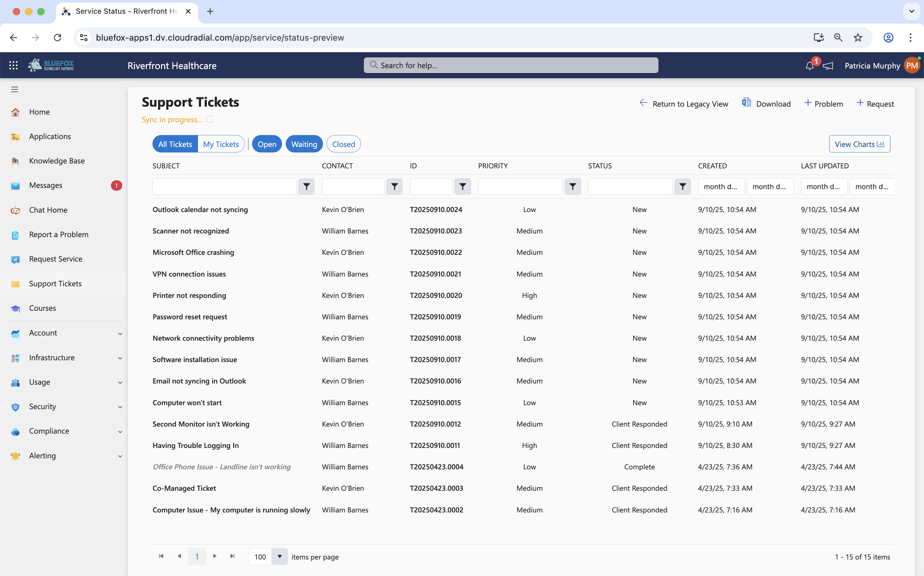Open the app grid launcher icon
924x576 pixels.
coord(13,65)
